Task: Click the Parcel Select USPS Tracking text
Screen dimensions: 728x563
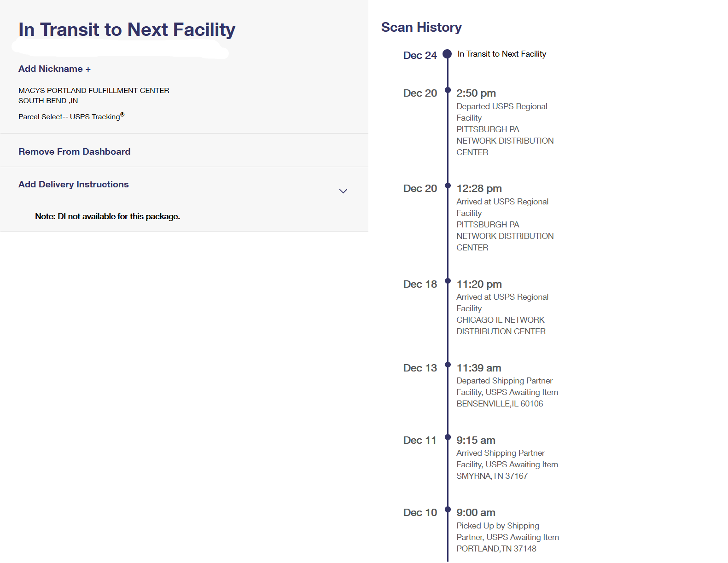Action: (71, 117)
